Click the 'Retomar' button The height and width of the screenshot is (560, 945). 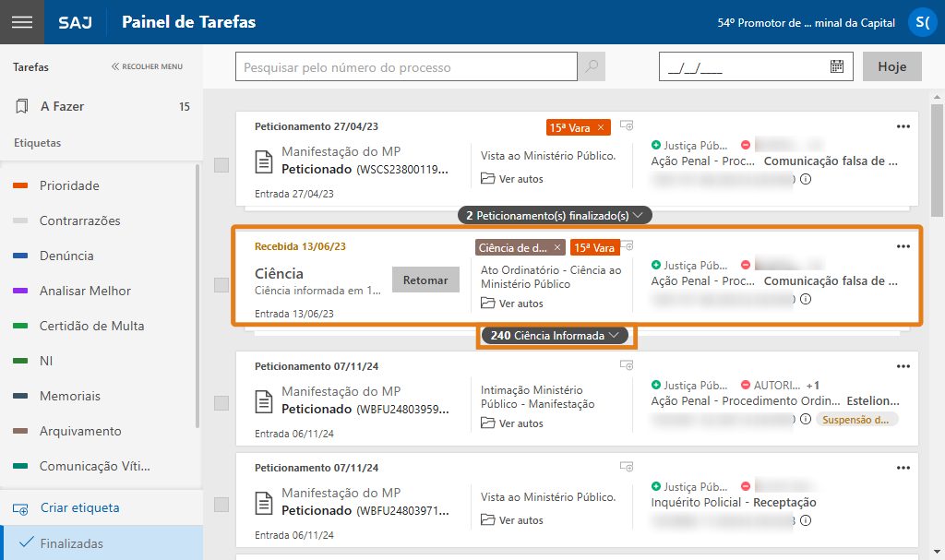(425, 279)
